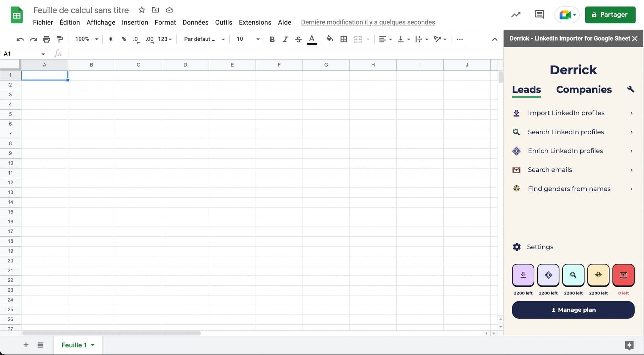644x355 pixels.
Task: Click the teal search credits tile
Action: tap(573, 275)
